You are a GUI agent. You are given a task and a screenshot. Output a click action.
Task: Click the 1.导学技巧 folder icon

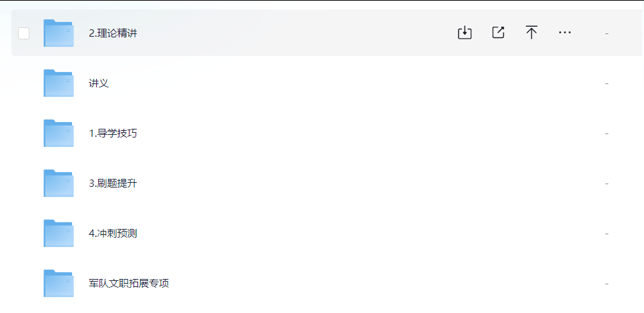pyautogui.click(x=59, y=133)
